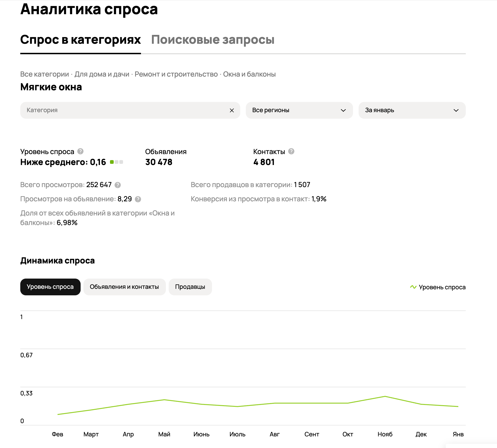
Task: Go to Все категории breadcrumb
Action: (45, 74)
